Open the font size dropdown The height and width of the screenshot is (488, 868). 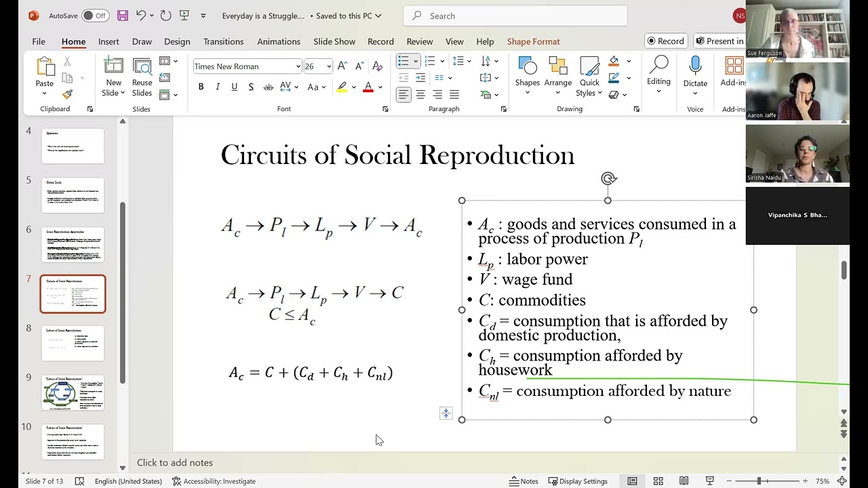click(x=329, y=66)
